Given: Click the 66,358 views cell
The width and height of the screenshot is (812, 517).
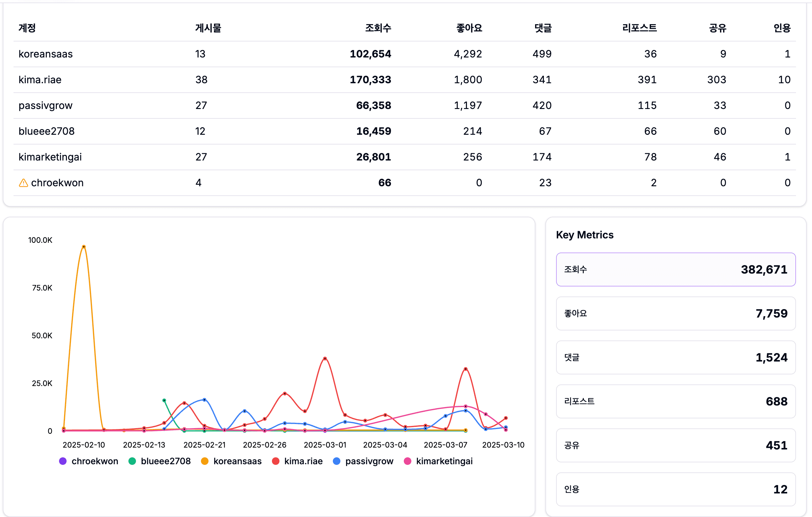Looking at the screenshot, I should (x=374, y=106).
